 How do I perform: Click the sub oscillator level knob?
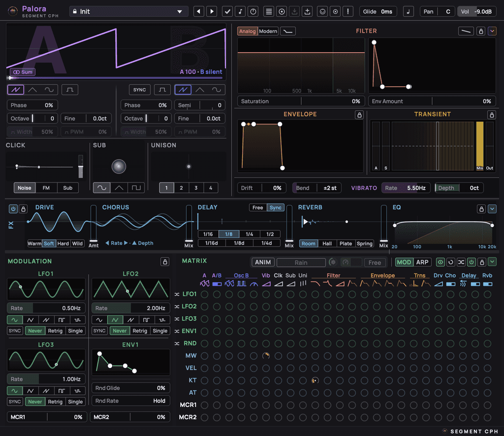pyautogui.click(x=119, y=167)
